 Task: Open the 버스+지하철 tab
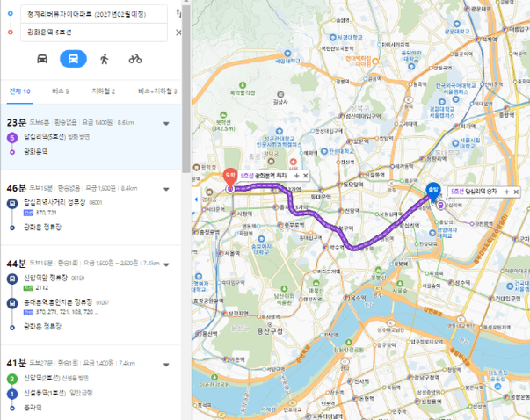pyautogui.click(x=157, y=91)
